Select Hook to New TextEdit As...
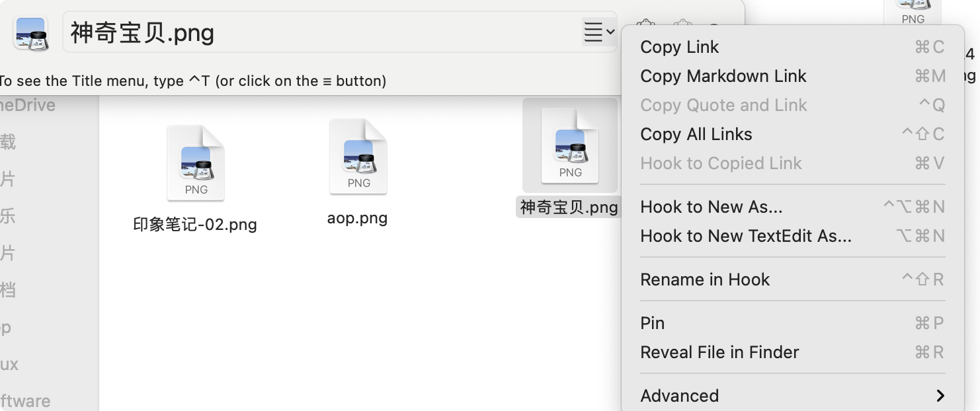This screenshot has width=980, height=411. 746,236
